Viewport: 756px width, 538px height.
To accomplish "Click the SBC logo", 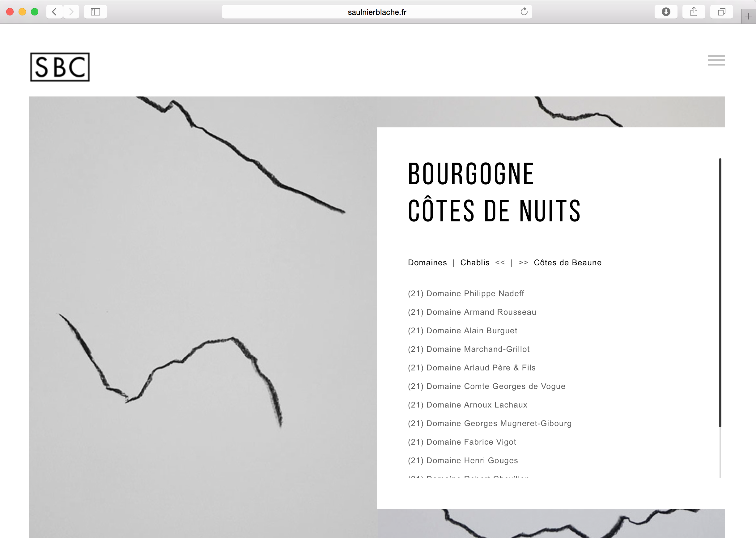I will click(x=60, y=67).
